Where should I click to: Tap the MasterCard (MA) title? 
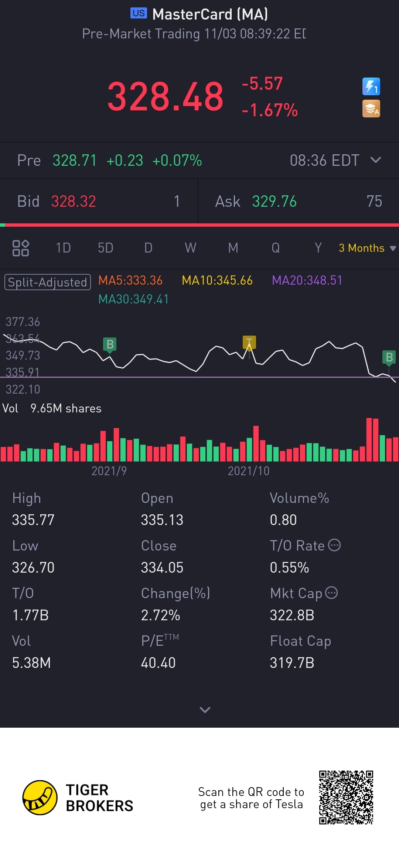[210, 14]
